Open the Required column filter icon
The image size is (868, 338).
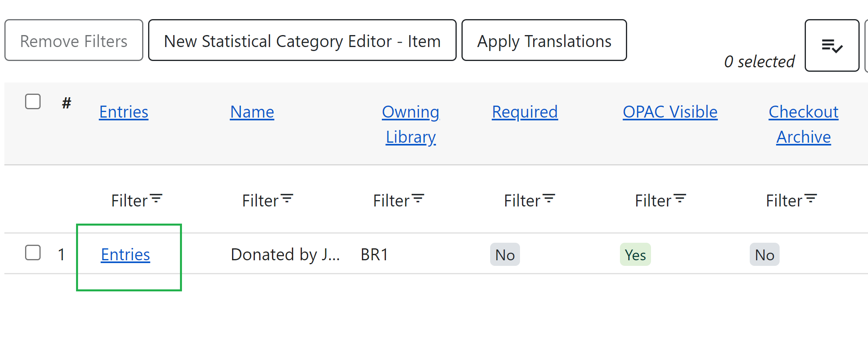point(549,199)
